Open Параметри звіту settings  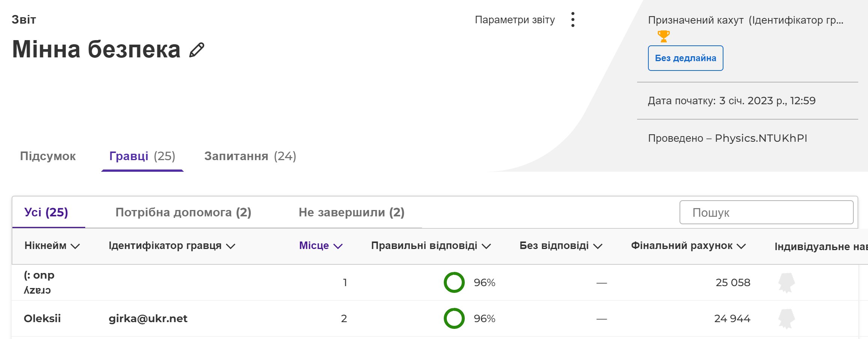click(515, 20)
